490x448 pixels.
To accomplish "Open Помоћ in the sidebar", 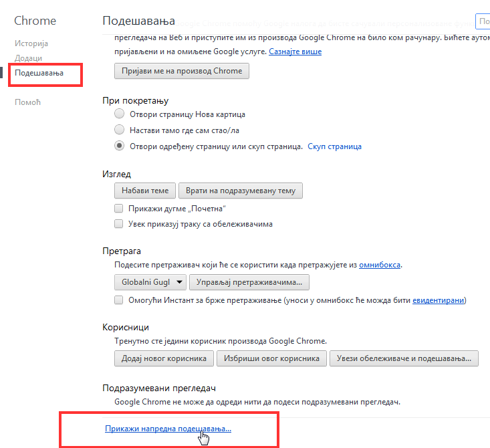I will tap(27, 102).
